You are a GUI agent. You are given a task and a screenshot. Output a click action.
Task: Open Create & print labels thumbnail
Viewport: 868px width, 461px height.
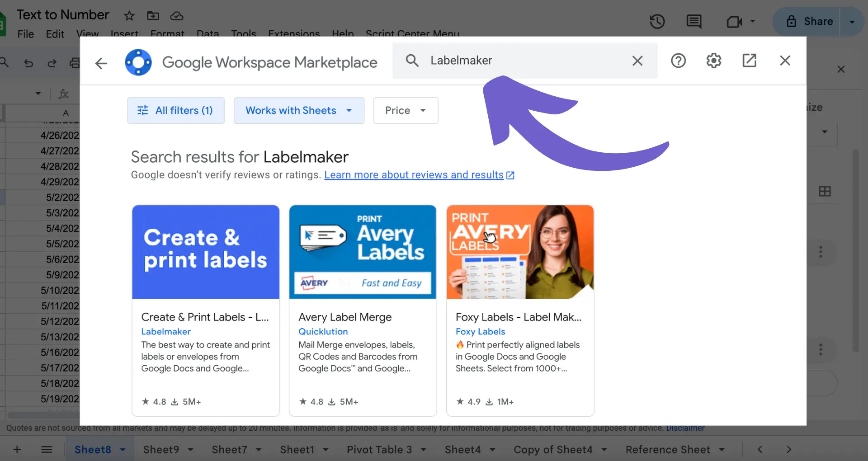pos(206,252)
